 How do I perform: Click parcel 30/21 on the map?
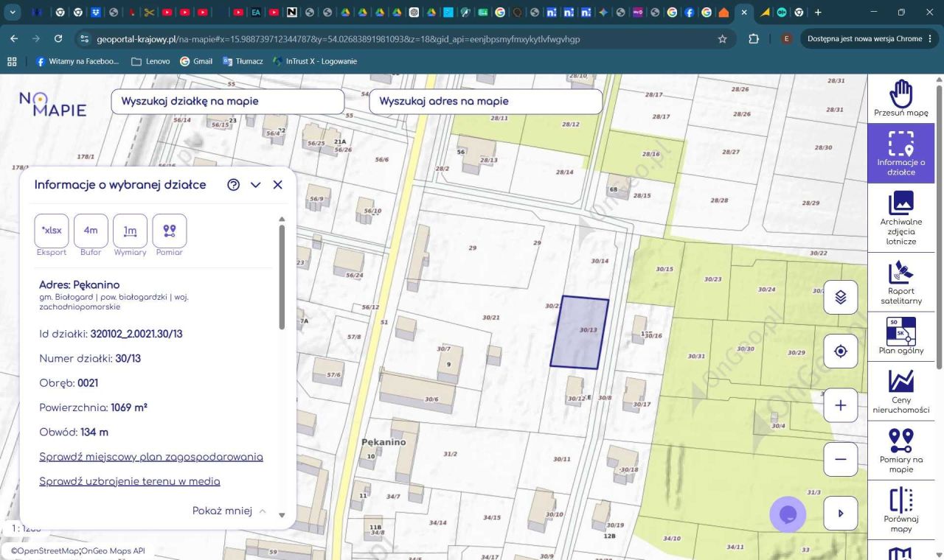(490, 318)
